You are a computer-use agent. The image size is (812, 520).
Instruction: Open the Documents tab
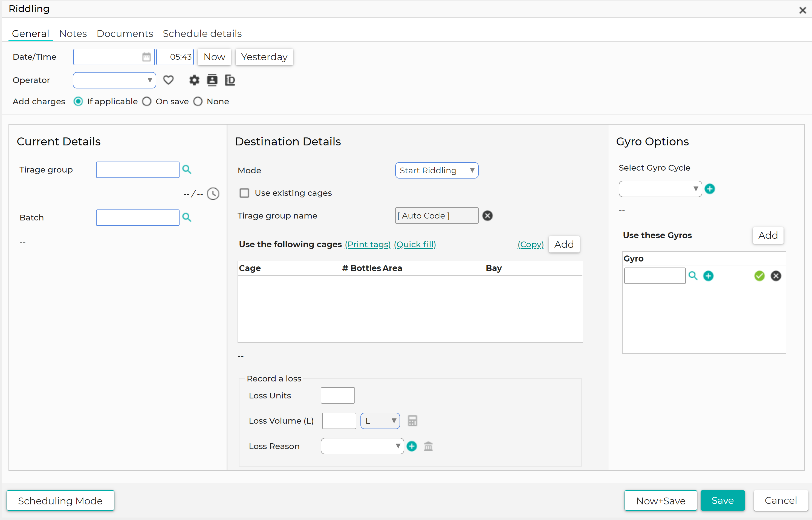click(x=125, y=33)
